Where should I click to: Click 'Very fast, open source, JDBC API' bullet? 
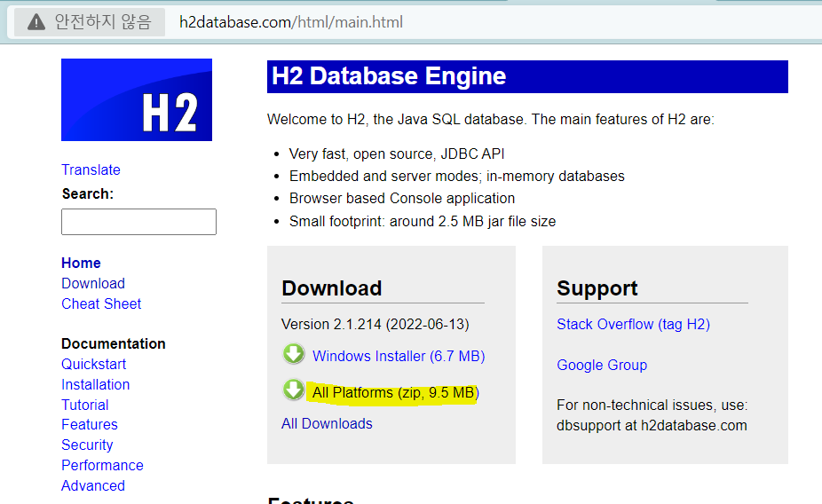tap(397, 154)
